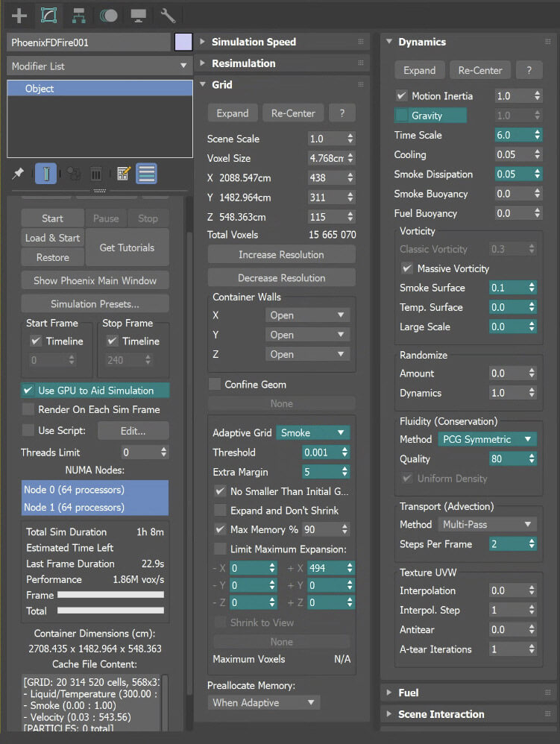Viewport: 560px width, 744px height.
Task: Expand the Resimulation rollout
Action: (202, 63)
